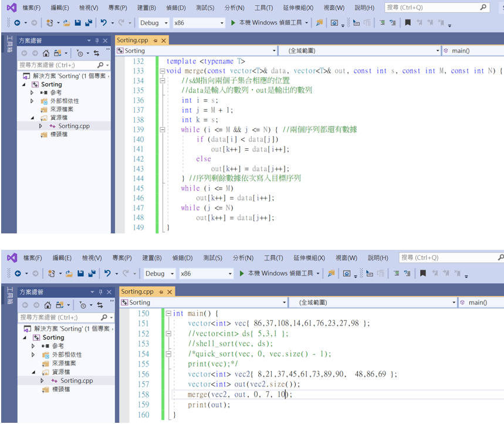The height and width of the screenshot is (424, 504).
Task: Select Sorting.cpp in top Solution Explorer tree
Action: [74, 126]
